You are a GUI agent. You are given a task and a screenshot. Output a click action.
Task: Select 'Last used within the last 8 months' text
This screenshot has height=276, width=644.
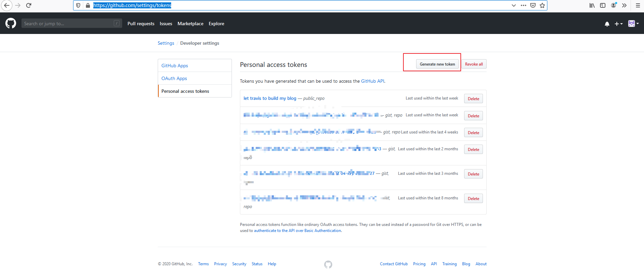[428, 198]
